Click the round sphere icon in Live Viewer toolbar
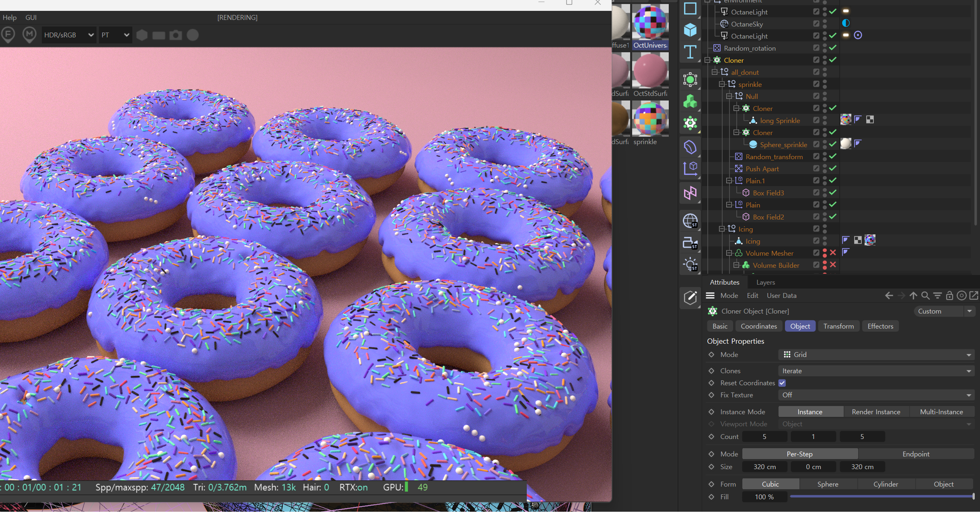 tap(193, 35)
